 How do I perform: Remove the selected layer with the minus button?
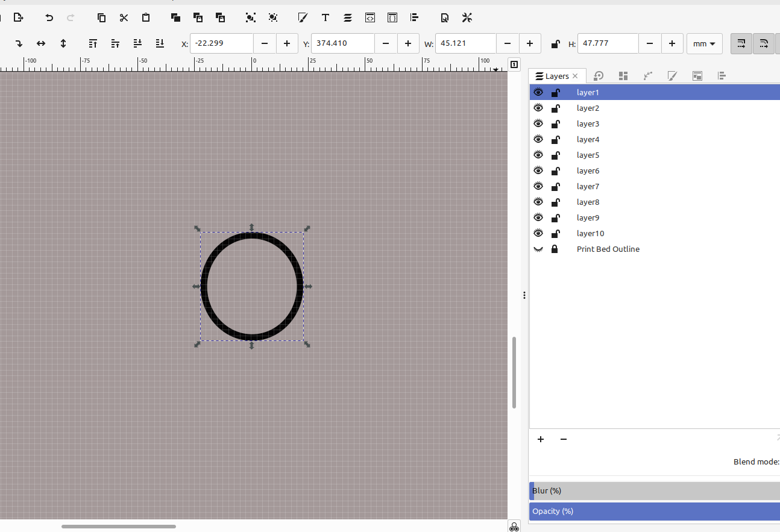tap(564, 439)
